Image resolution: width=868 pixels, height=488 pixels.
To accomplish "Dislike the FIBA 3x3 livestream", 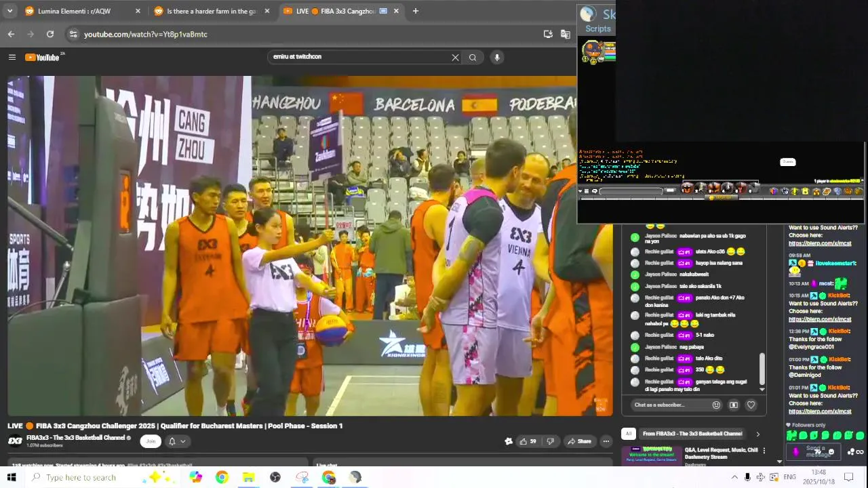I will (x=550, y=441).
